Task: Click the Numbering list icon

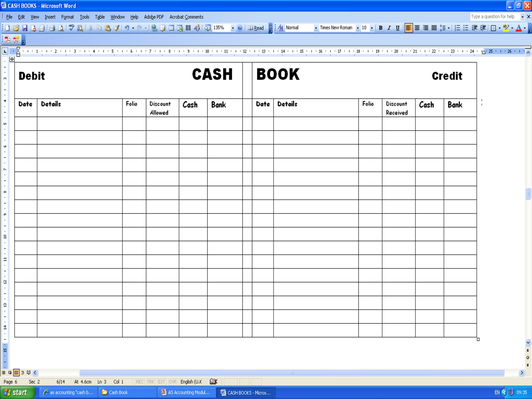Action: point(457,28)
